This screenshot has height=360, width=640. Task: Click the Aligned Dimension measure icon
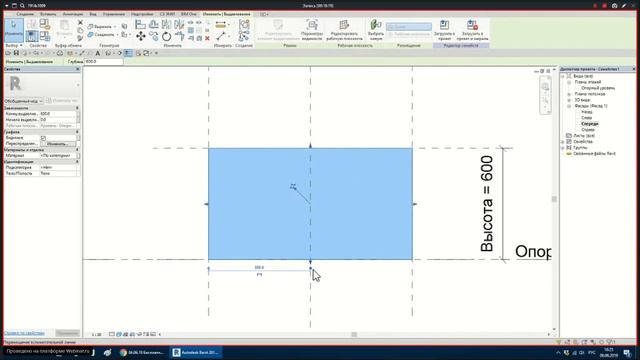pos(220,24)
